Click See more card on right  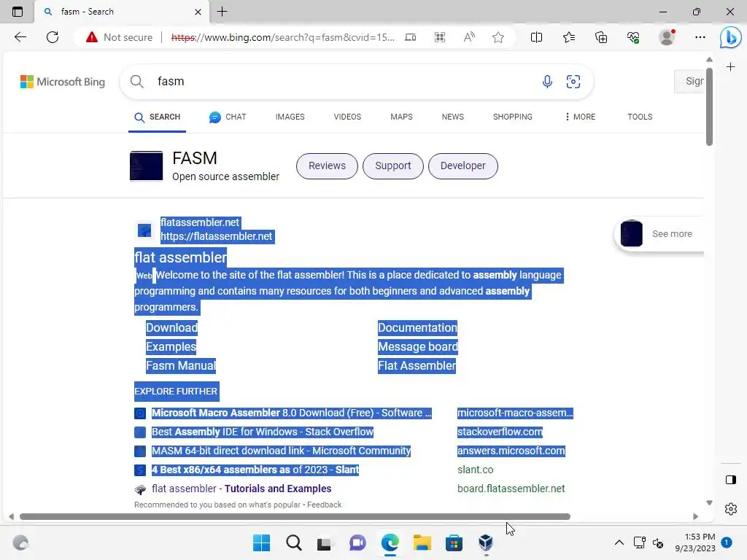click(661, 234)
